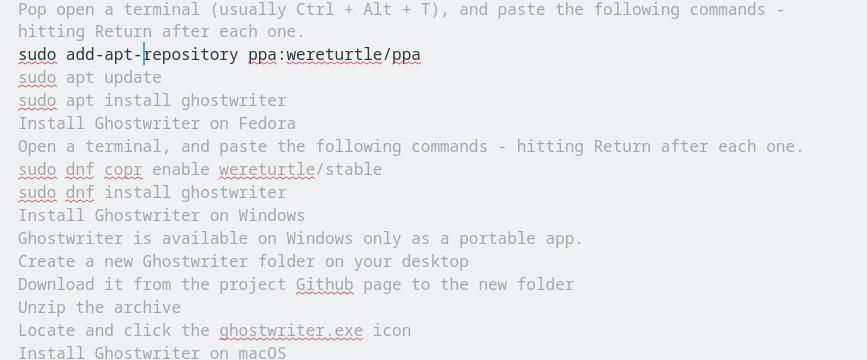Click "sudo apt install ghostwriter" line
The width and height of the screenshot is (867, 360).
pyautogui.click(x=152, y=101)
